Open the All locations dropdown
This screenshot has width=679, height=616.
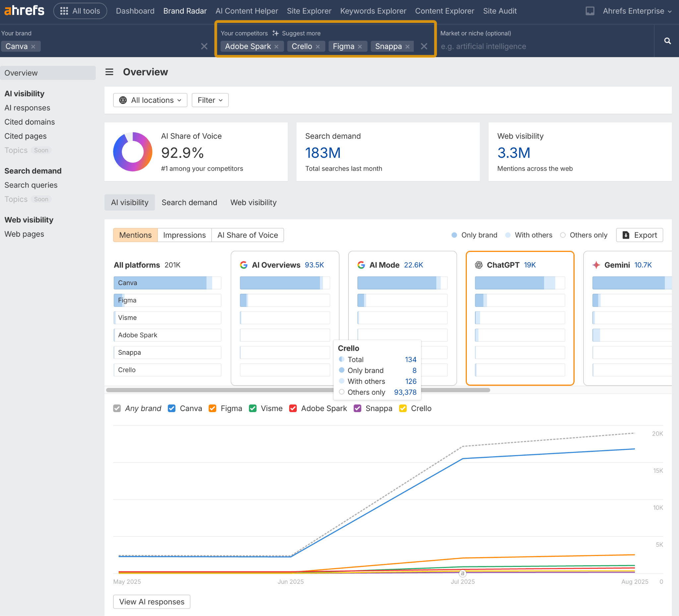pos(150,100)
